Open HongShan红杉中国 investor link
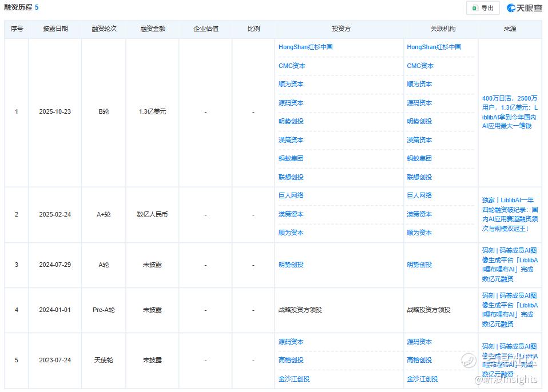This screenshot has width=548, height=392. [305, 47]
